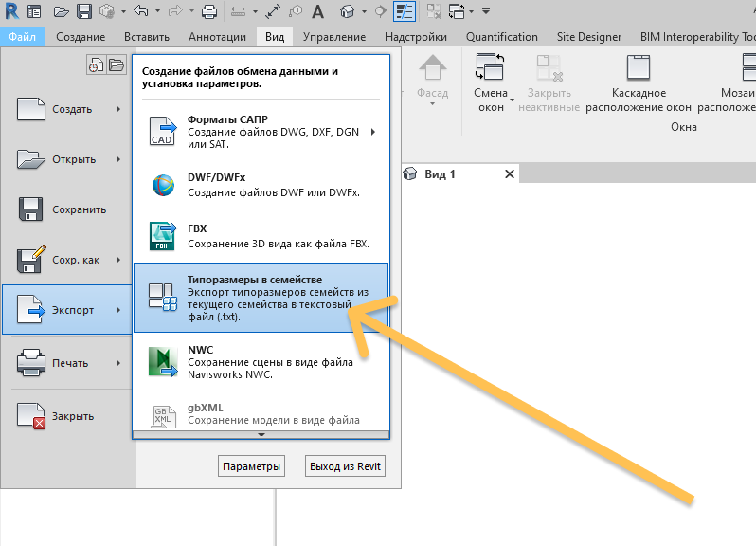Viewport: 756px width, 546px height.
Task: Show recent documents list icon
Action: click(x=96, y=64)
